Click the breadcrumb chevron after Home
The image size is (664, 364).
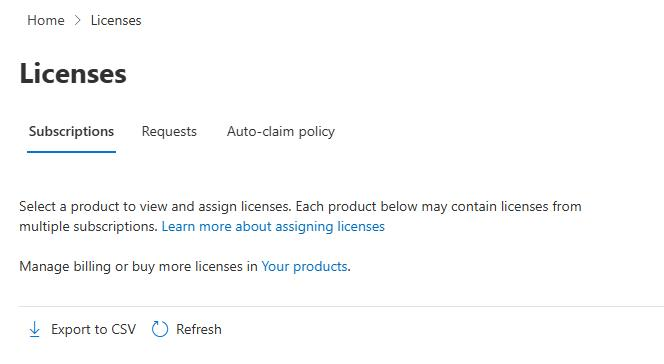click(77, 20)
